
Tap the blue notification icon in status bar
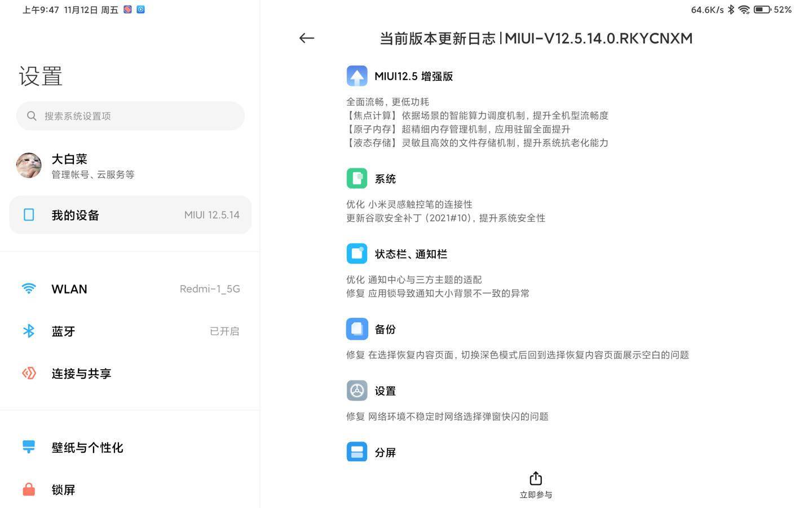(141, 10)
